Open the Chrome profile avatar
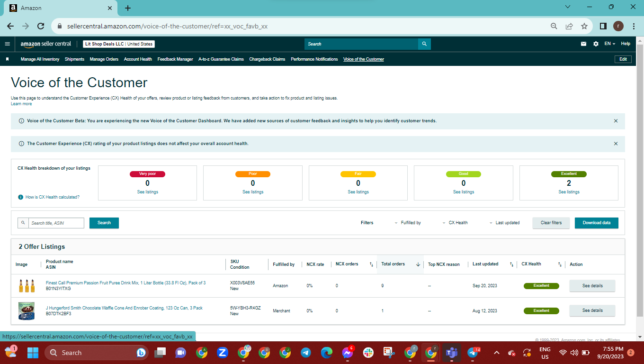Image resolution: width=644 pixels, height=364 pixels. tap(618, 26)
